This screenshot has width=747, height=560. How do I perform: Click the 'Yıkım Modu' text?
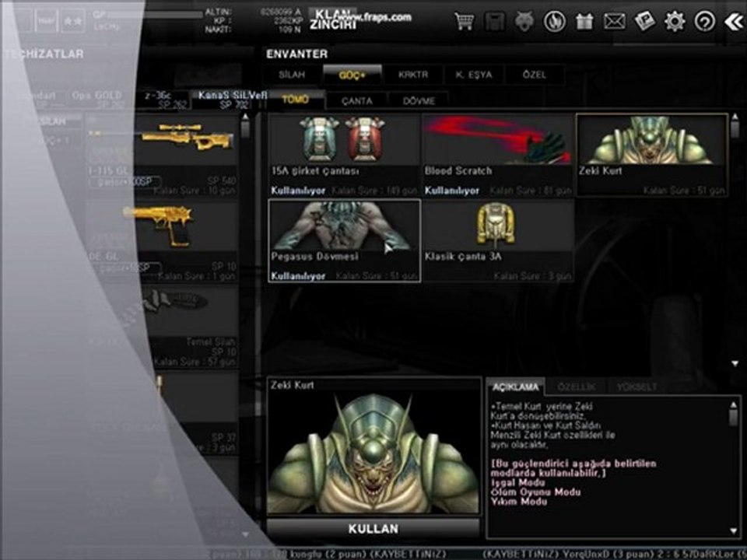click(519, 502)
